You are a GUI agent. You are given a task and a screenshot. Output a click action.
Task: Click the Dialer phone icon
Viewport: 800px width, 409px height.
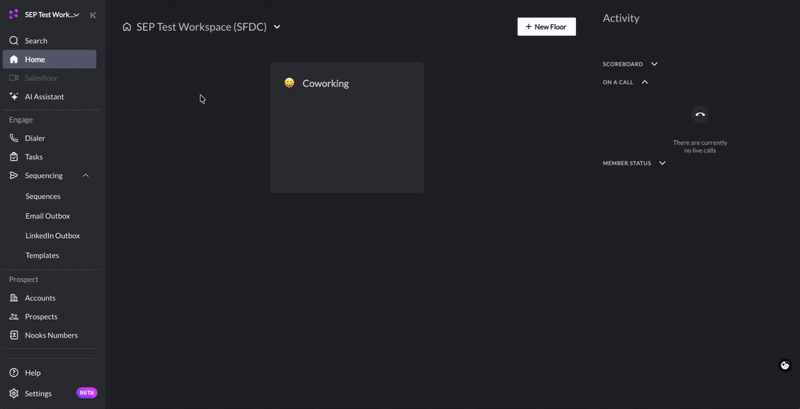coord(14,138)
